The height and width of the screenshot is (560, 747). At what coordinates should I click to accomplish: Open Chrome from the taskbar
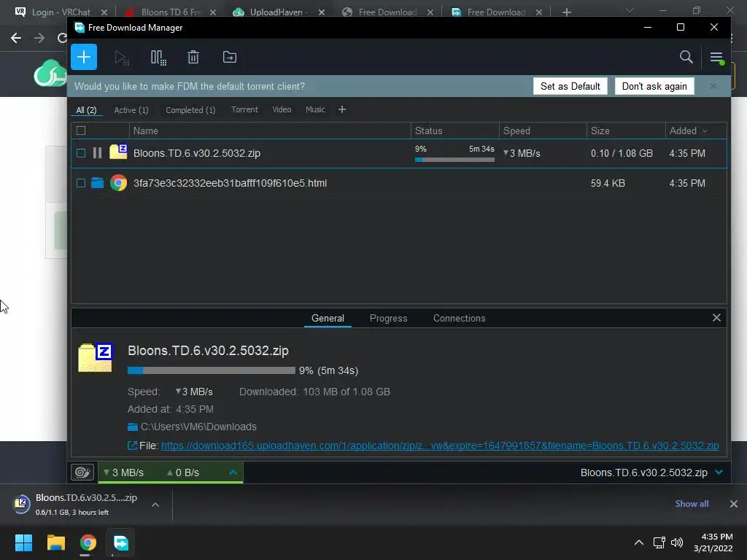pyautogui.click(x=88, y=542)
